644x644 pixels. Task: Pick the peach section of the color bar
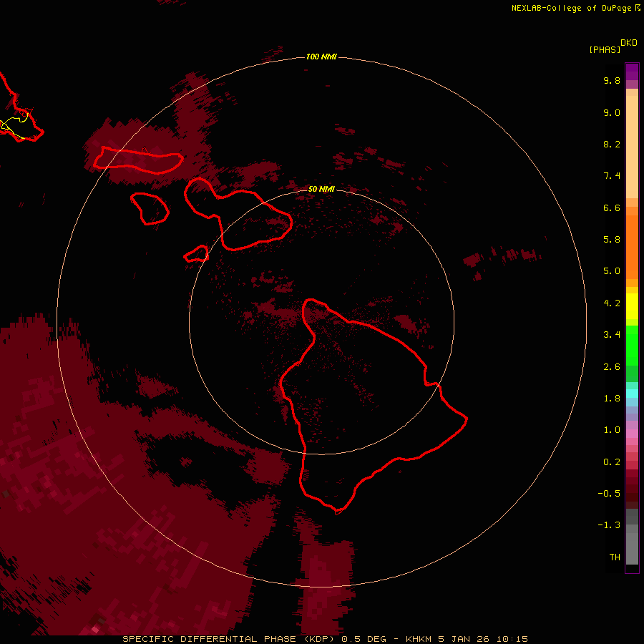coord(632,144)
